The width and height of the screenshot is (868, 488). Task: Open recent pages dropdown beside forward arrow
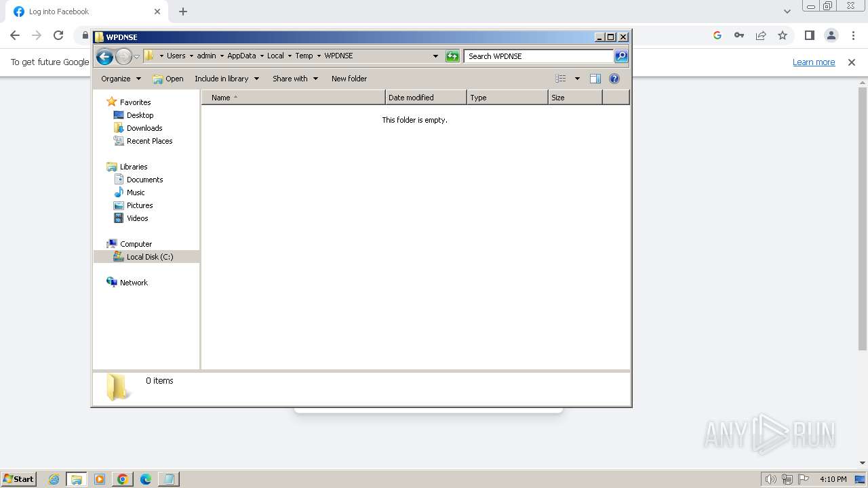tap(136, 56)
